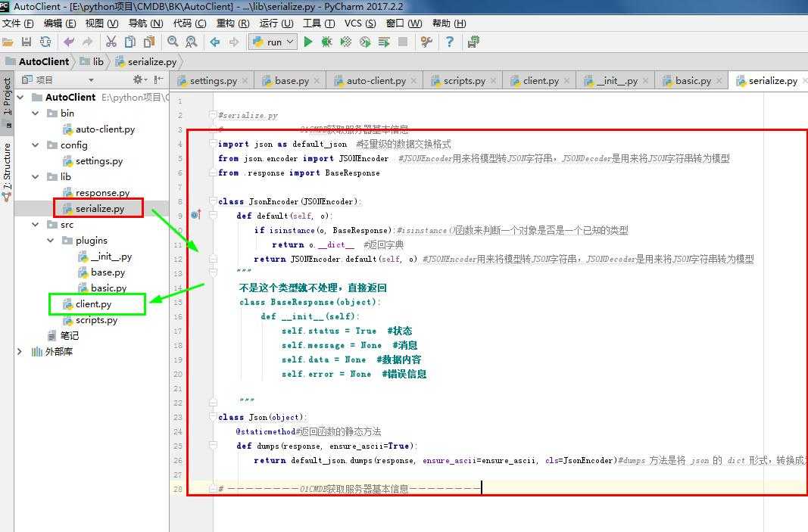Click the Redo toolbar icon
The image size is (808, 532).
coord(88,42)
